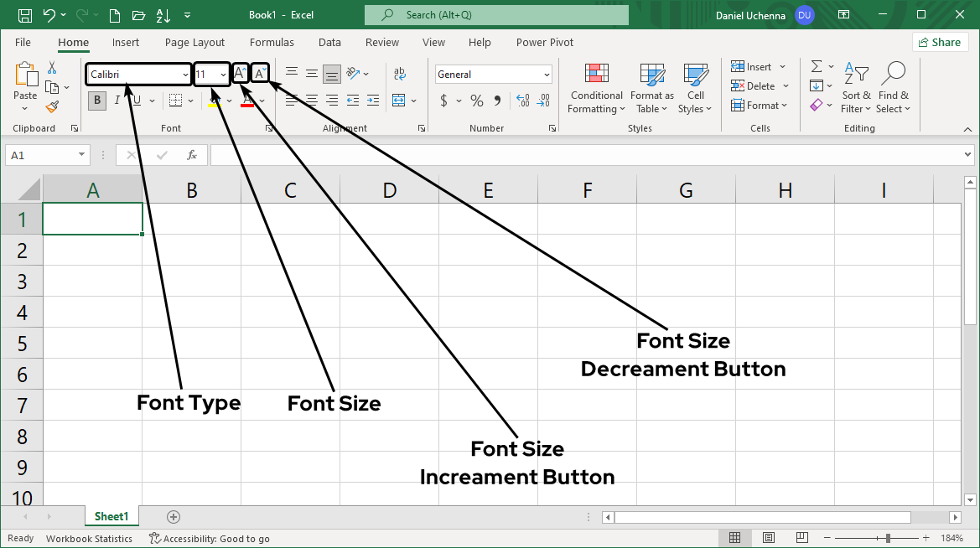Click the Merge & Center icon
Image resolution: width=980 pixels, height=548 pixels.
[x=400, y=100]
